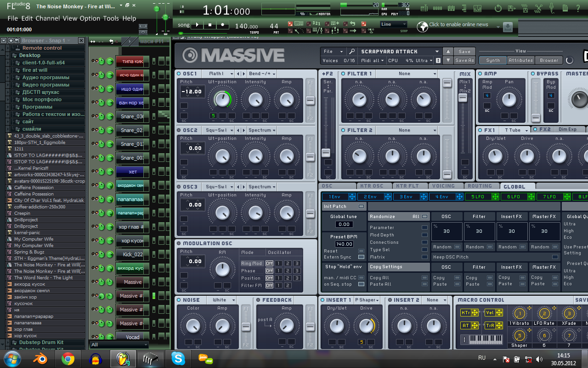Open the step sequencer view icon
This screenshot has width=588, height=368.
coord(438,8)
